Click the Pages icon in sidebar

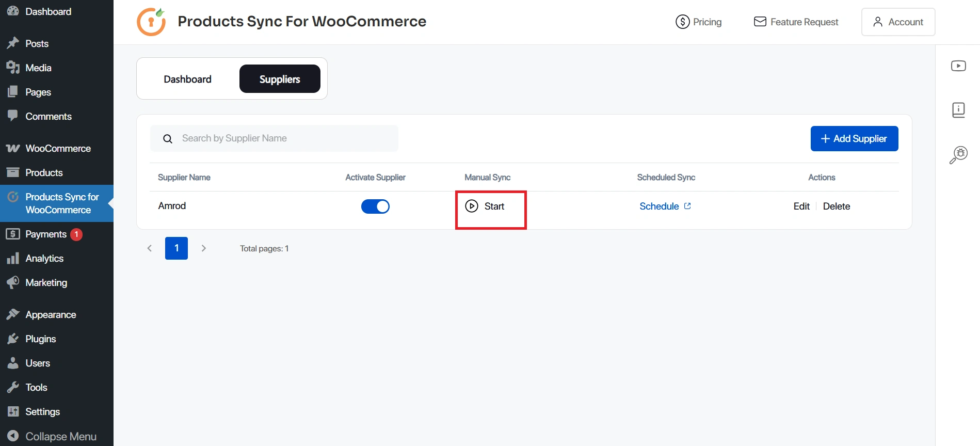13,92
